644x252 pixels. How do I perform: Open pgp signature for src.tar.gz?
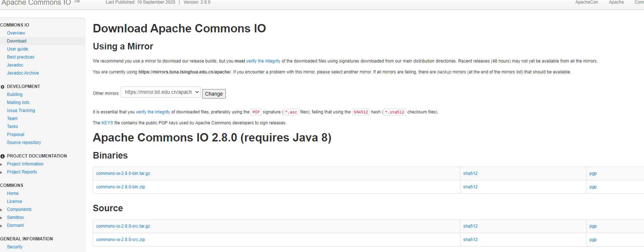point(593,226)
